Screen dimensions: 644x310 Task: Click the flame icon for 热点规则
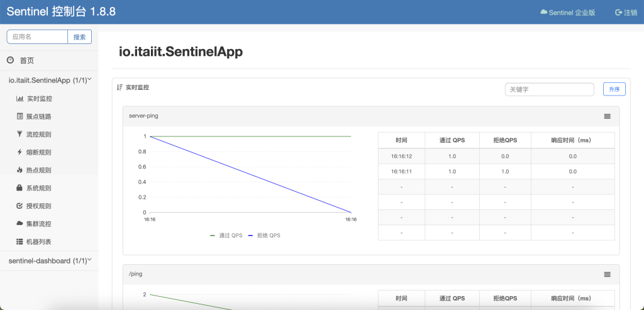tap(19, 170)
